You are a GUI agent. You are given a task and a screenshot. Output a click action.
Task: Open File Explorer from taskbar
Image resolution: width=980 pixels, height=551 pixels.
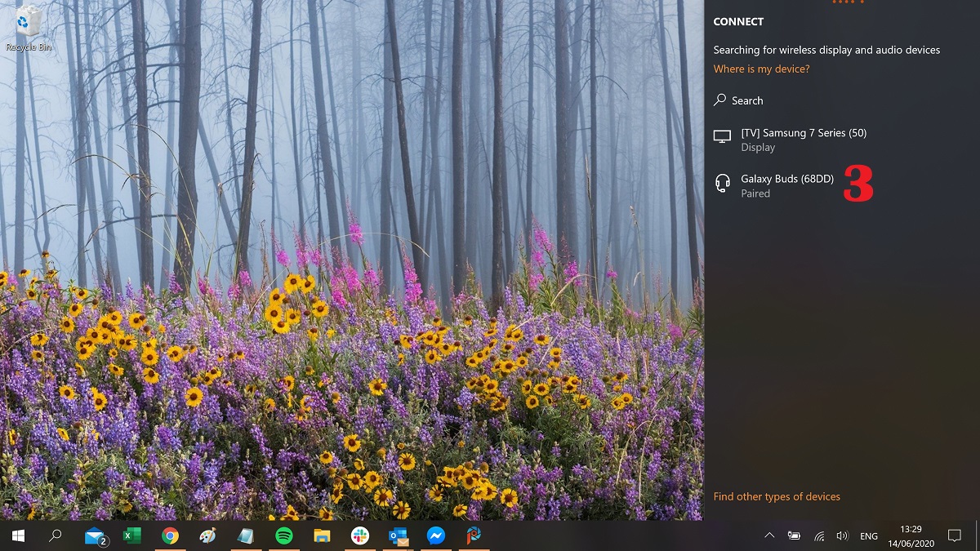pos(322,535)
